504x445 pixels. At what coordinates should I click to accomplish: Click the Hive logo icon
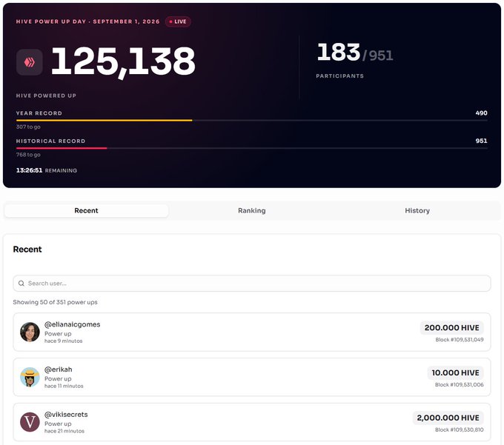coord(30,62)
